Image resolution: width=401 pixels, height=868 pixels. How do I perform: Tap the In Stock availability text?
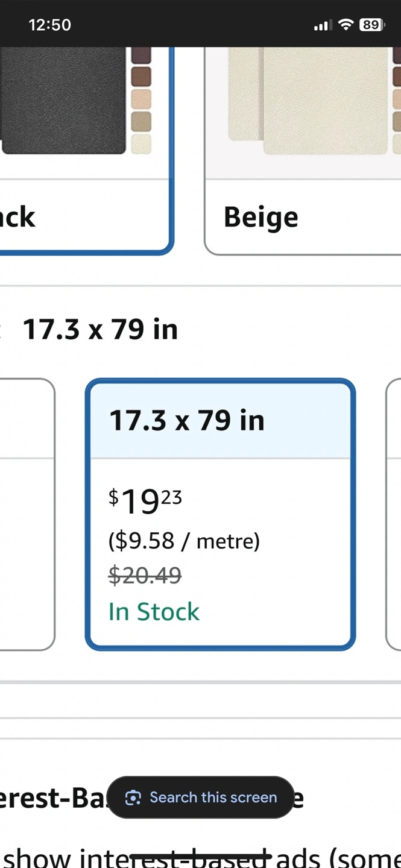click(x=154, y=612)
